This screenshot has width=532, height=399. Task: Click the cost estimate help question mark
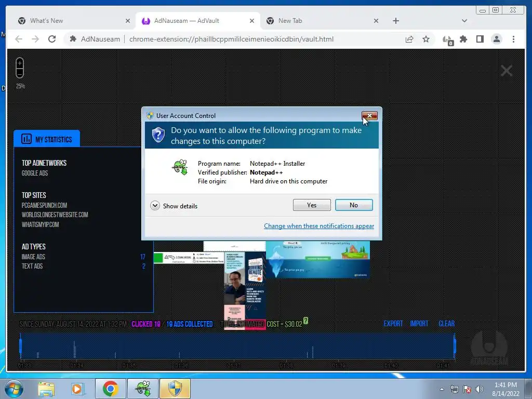tap(305, 321)
